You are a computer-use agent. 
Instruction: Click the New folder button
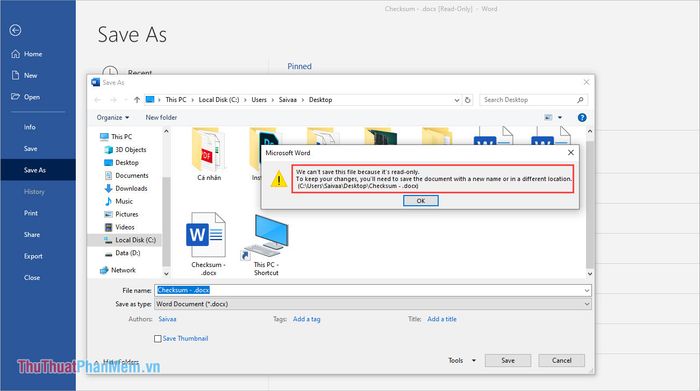[161, 117]
